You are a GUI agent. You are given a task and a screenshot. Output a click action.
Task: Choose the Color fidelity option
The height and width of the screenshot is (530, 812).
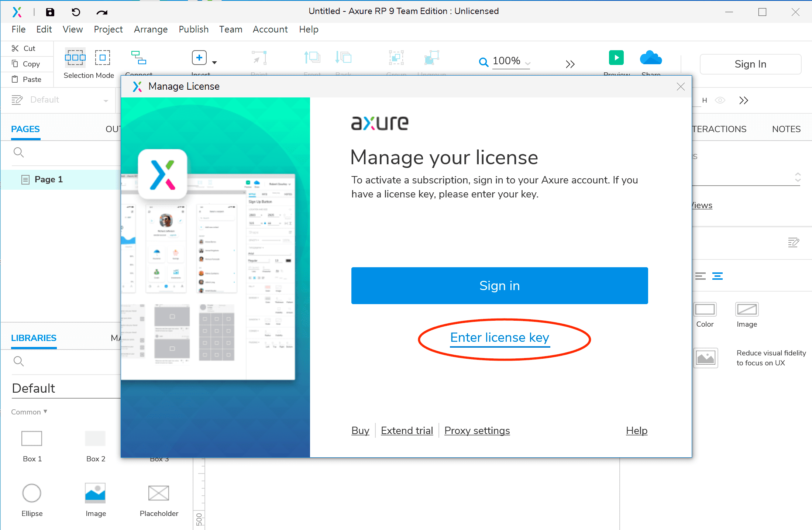click(x=705, y=310)
